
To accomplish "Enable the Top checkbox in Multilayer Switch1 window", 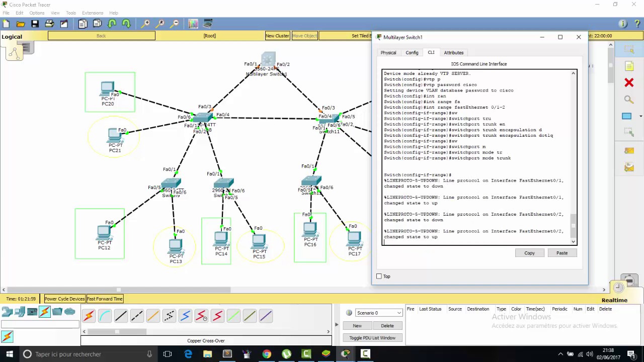I will [379, 276].
